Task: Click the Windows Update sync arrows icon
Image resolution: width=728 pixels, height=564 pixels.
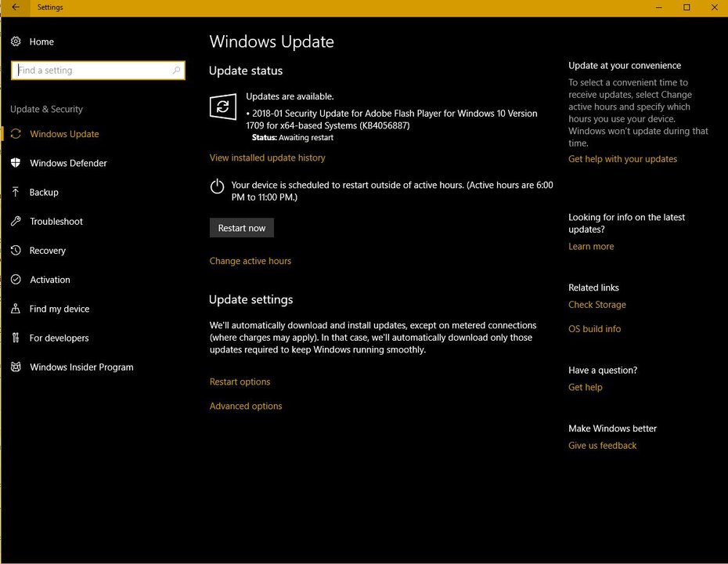Action: click(x=16, y=134)
